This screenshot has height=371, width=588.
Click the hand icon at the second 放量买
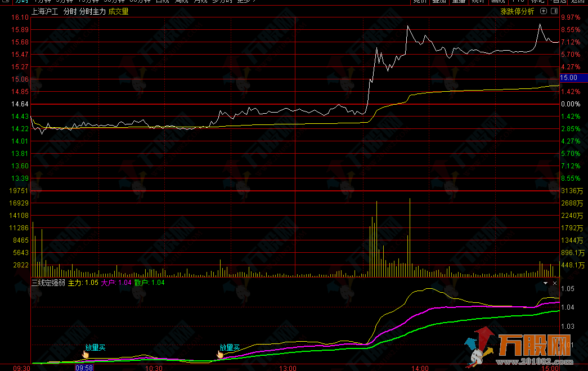pos(220,354)
